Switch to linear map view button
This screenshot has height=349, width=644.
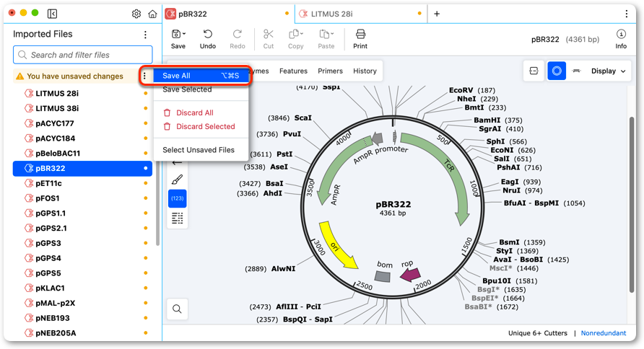click(576, 71)
